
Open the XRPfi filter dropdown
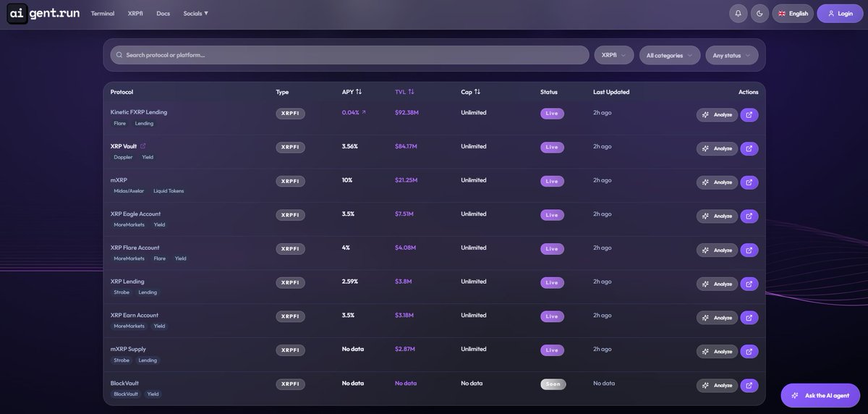[614, 55]
